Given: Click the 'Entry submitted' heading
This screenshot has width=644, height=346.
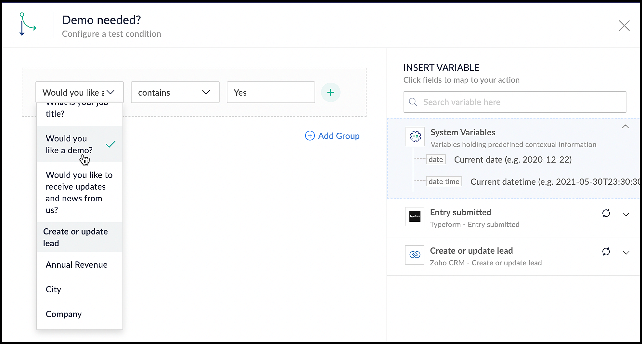Looking at the screenshot, I should click(x=460, y=213).
